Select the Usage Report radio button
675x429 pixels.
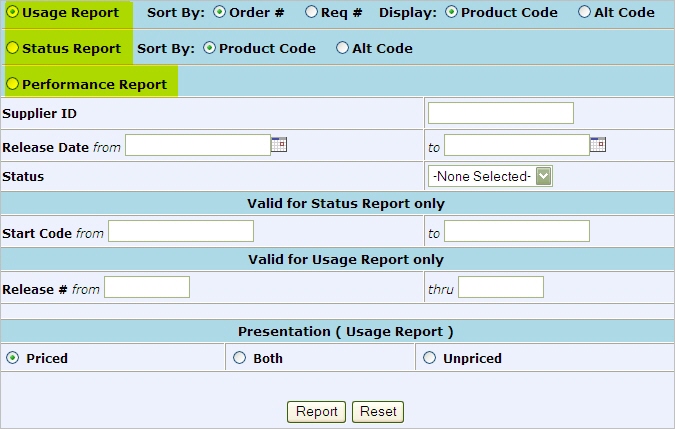[x=13, y=12]
